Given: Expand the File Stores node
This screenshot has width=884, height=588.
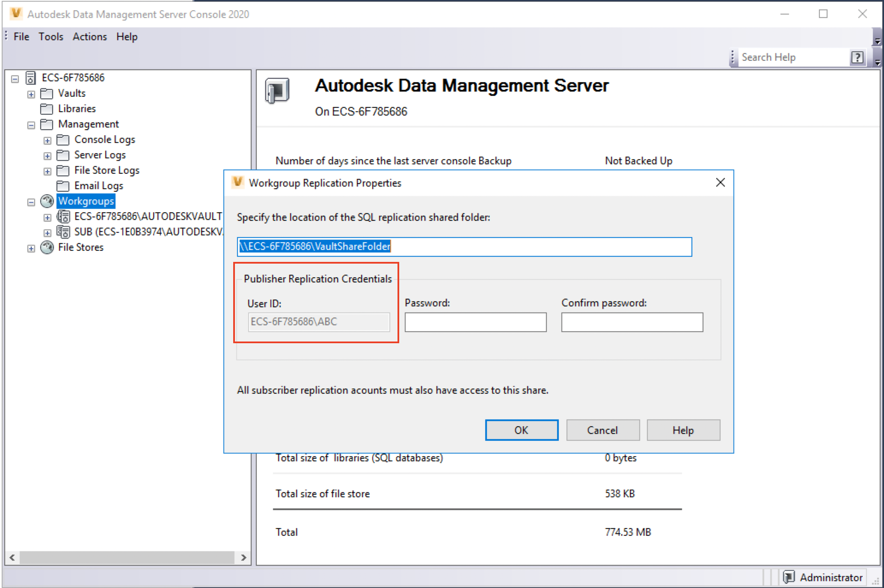Looking at the screenshot, I should tap(31, 248).
